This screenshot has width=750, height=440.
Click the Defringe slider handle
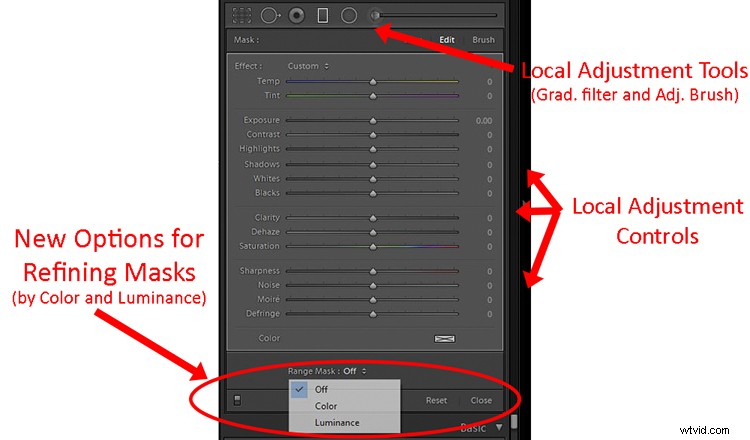point(373,314)
